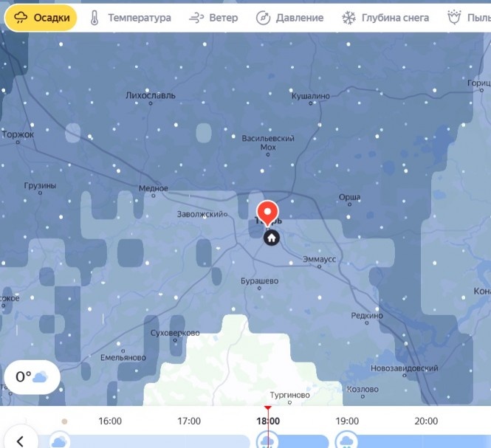Select the 18:00 time marker
This screenshot has width=491, height=448.
pyautogui.click(x=268, y=421)
